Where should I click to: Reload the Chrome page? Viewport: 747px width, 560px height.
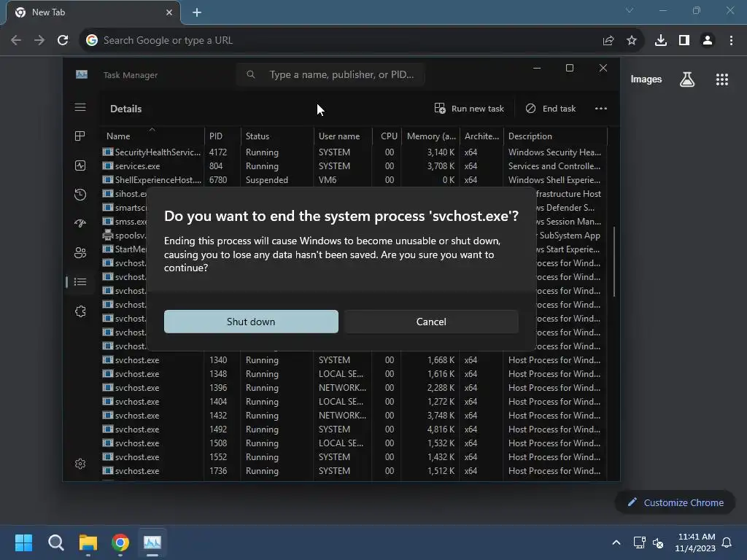click(x=63, y=41)
